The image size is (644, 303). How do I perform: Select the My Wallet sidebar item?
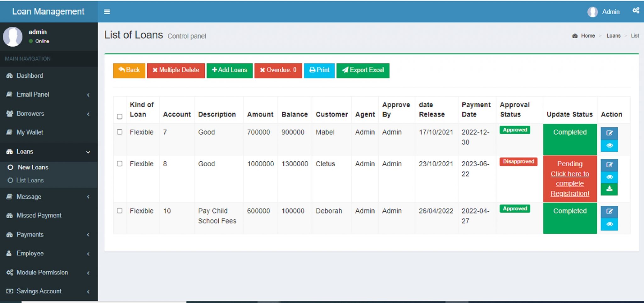tap(30, 132)
